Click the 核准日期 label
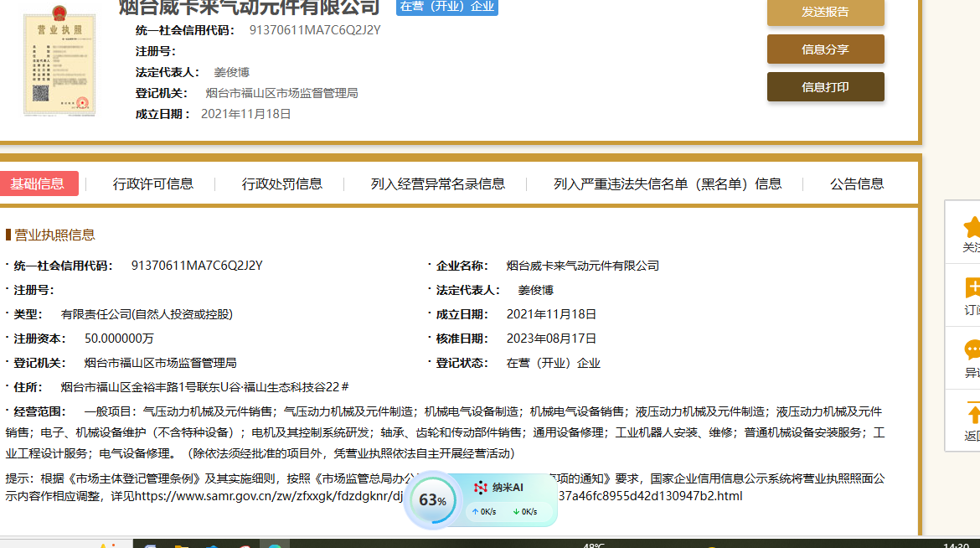 462,339
